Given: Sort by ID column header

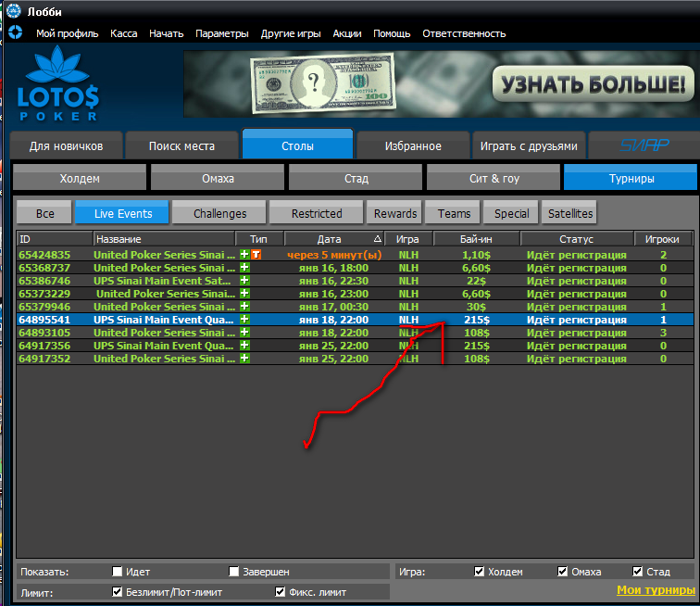Looking at the screenshot, I should tap(55, 239).
